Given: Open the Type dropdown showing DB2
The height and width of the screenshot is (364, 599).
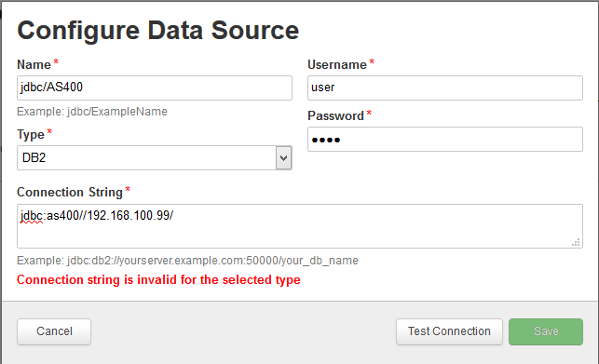Looking at the screenshot, I should (x=155, y=157).
